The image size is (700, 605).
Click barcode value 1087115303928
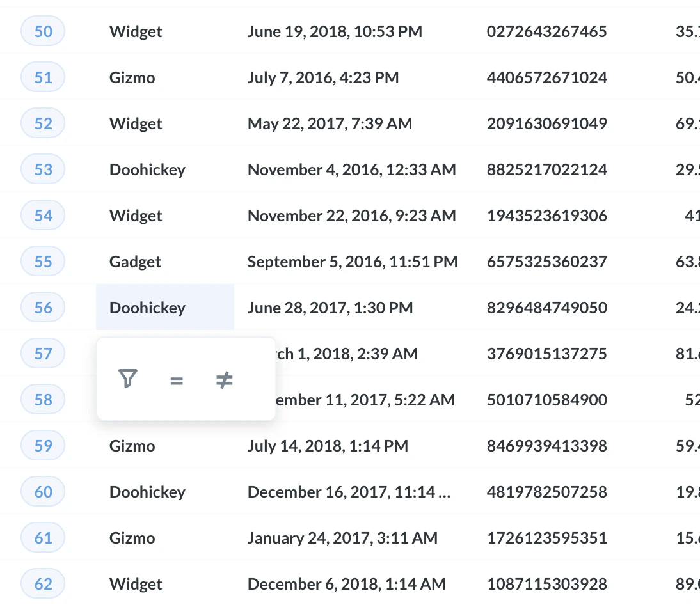(x=547, y=584)
